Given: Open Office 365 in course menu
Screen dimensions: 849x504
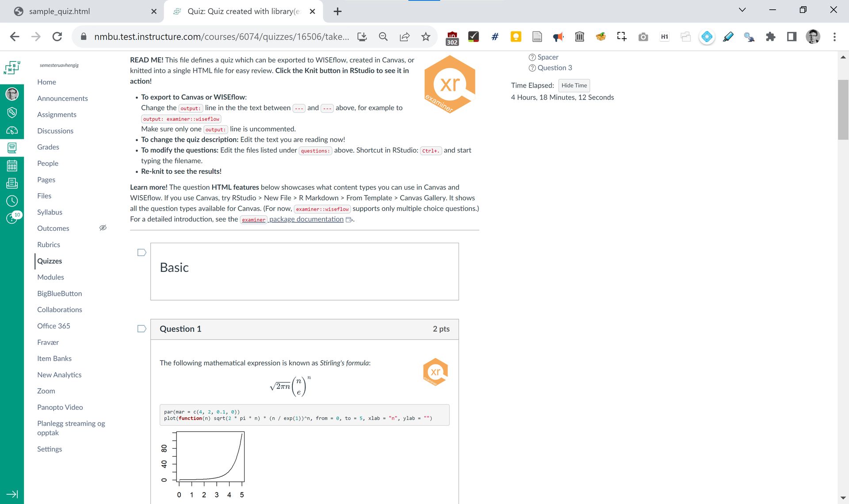Looking at the screenshot, I should point(54,326).
